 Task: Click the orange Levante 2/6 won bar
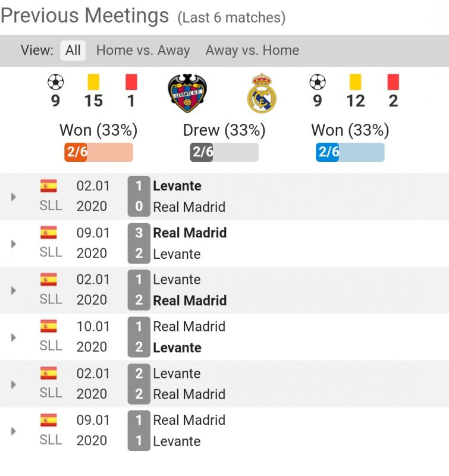pyautogui.click(x=98, y=152)
